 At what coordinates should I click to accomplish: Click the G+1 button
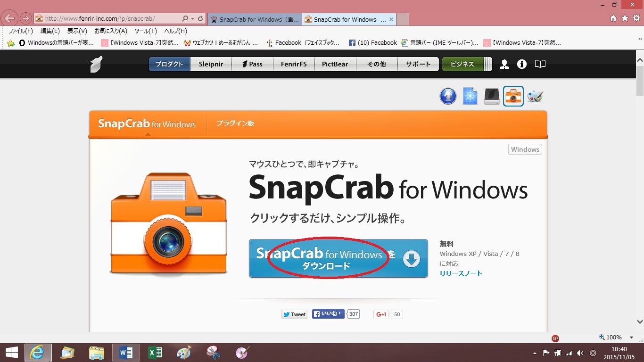(380, 314)
